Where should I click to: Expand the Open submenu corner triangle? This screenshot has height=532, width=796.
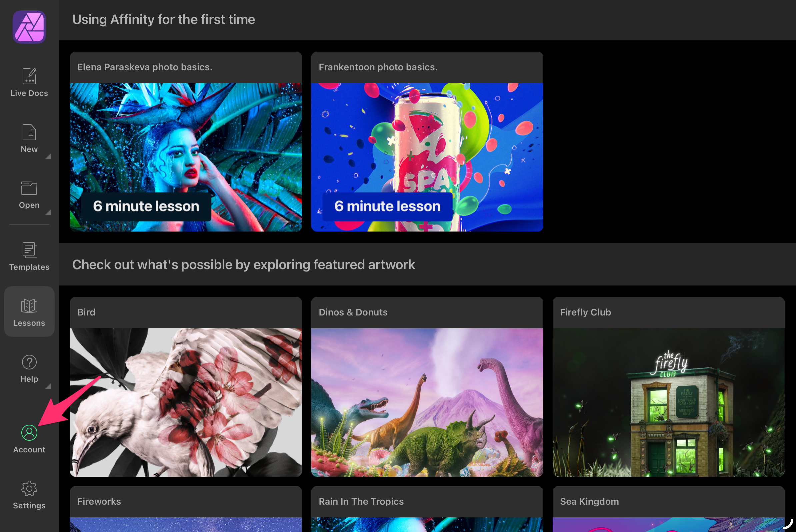point(48,213)
